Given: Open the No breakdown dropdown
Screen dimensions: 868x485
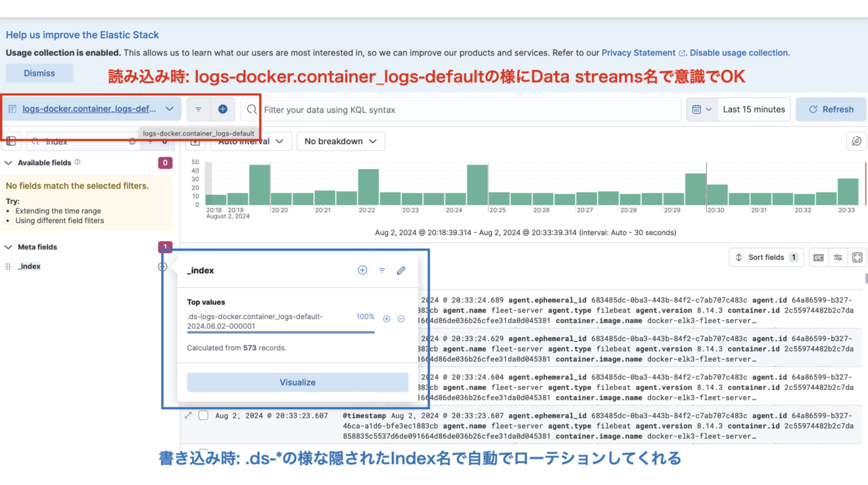Looking at the screenshot, I should pyautogui.click(x=341, y=141).
